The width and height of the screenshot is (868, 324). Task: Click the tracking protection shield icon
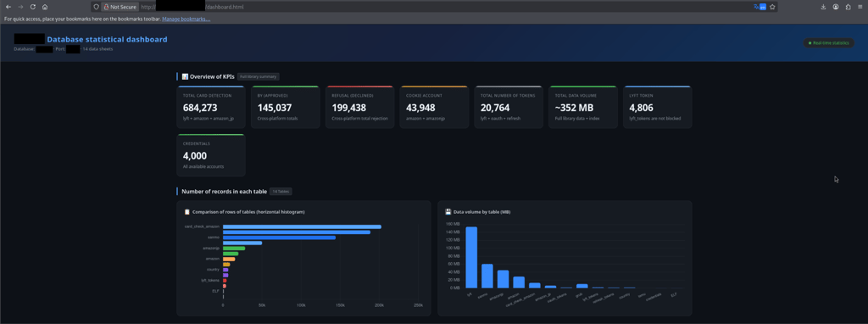coord(97,7)
